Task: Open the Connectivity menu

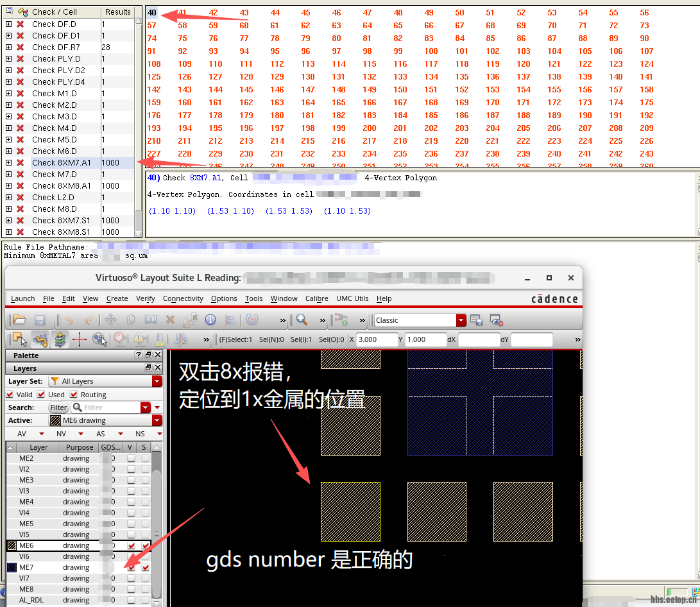Action: [x=183, y=298]
